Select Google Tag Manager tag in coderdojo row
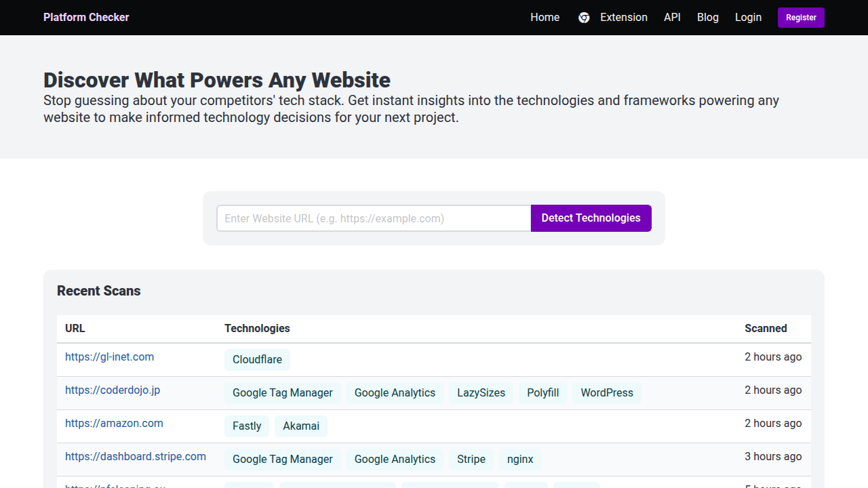The image size is (868, 488). (283, 393)
